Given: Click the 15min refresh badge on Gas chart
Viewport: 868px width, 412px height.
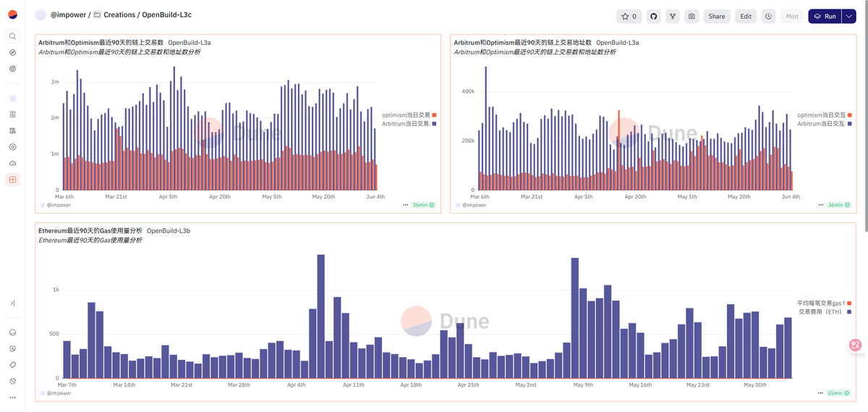Looking at the screenshot, I should (x=839, y=392).
